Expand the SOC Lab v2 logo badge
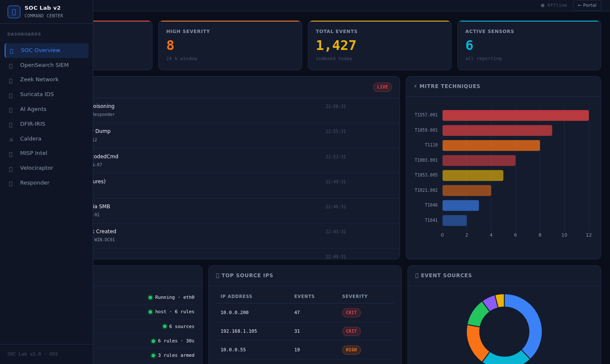This screenshot has height=364, width=610. [x=14, y=11]
